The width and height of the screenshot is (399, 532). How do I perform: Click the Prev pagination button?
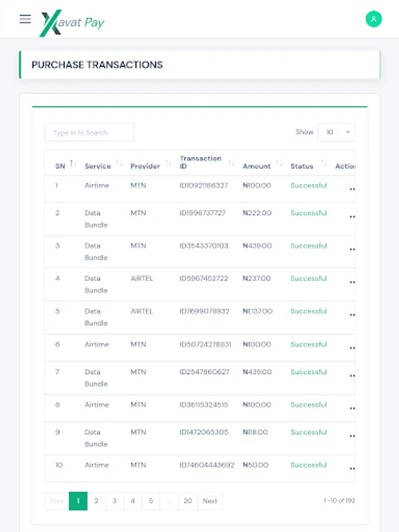point(57,501)
